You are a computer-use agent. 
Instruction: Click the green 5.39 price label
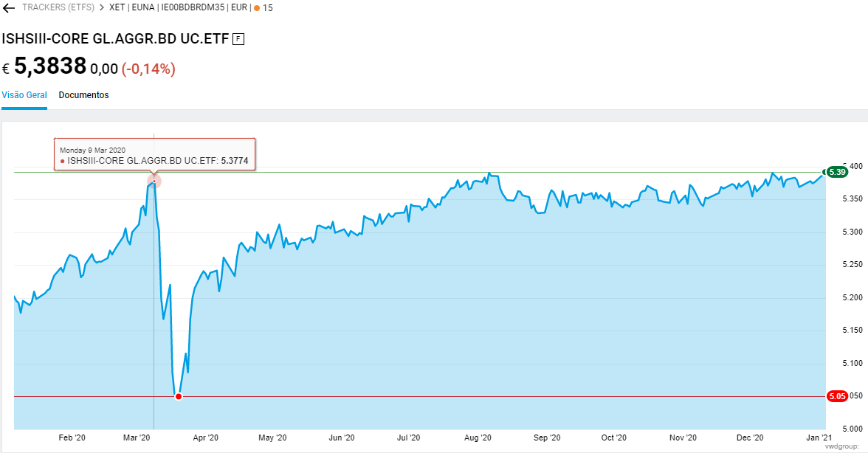(836, 172)
